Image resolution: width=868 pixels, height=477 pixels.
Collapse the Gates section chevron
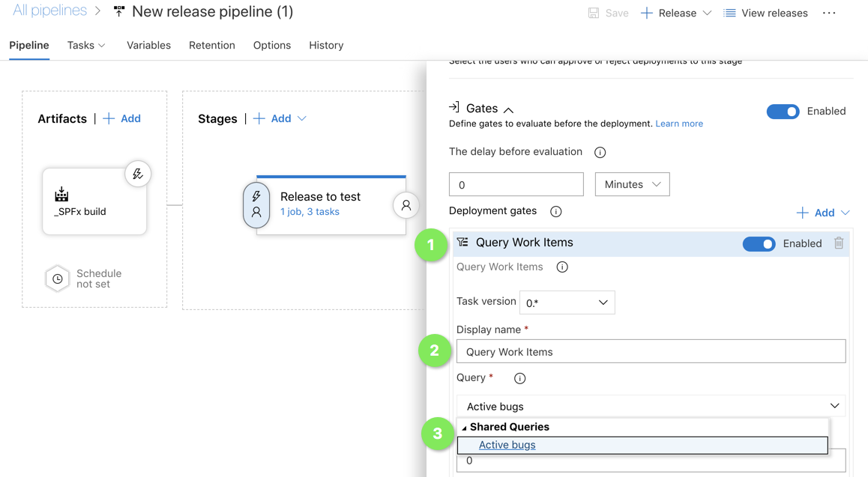click(508, 109)
